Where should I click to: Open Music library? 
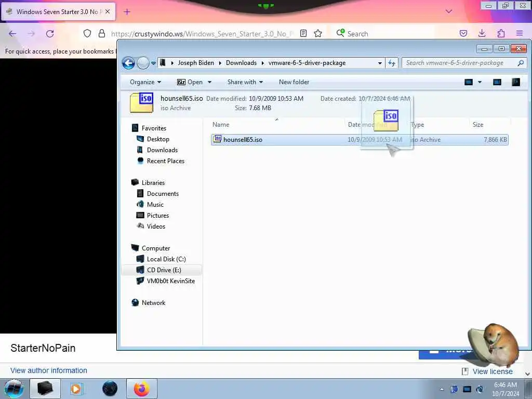(155, 205)
